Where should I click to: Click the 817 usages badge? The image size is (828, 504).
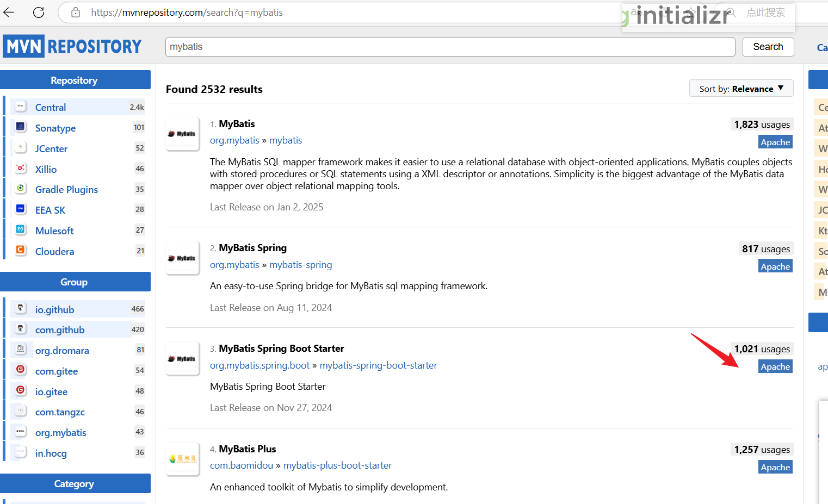tap(766, 249)
